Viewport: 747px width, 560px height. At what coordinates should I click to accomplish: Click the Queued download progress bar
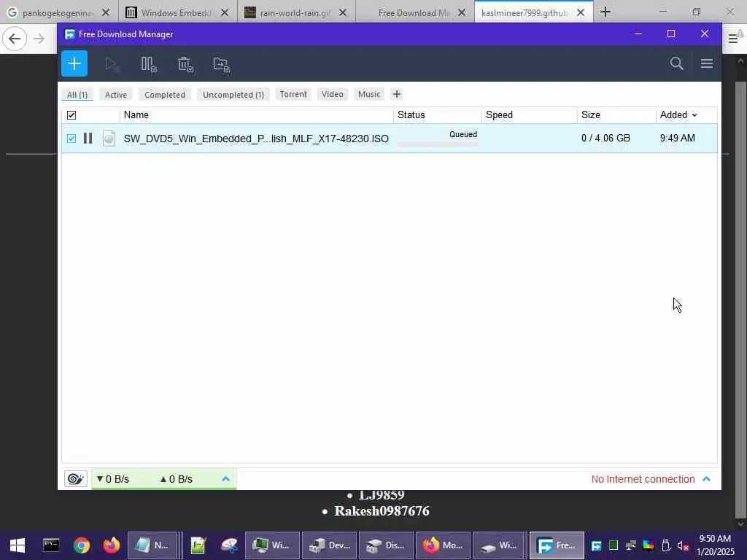438,144
